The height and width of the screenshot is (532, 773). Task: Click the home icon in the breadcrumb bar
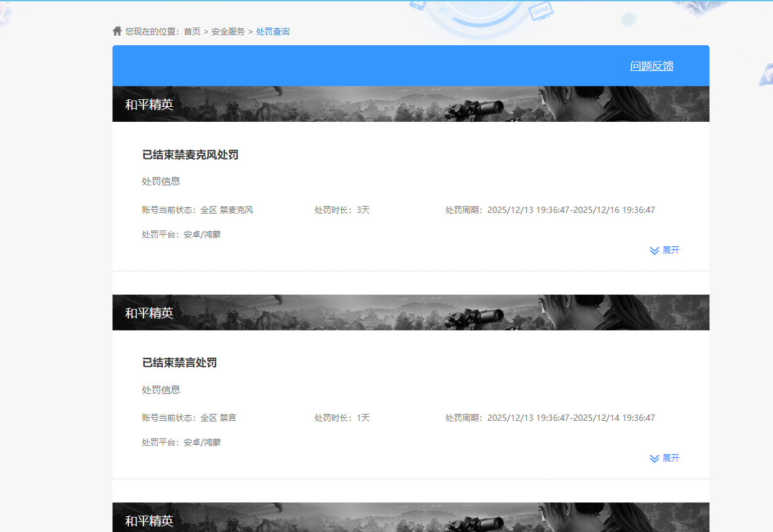coord(118,31)
